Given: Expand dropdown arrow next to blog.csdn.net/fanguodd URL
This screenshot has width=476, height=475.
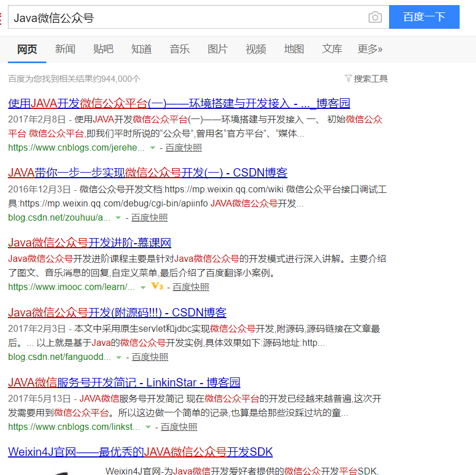Looking at the screenshot, I should coord(119,358).
